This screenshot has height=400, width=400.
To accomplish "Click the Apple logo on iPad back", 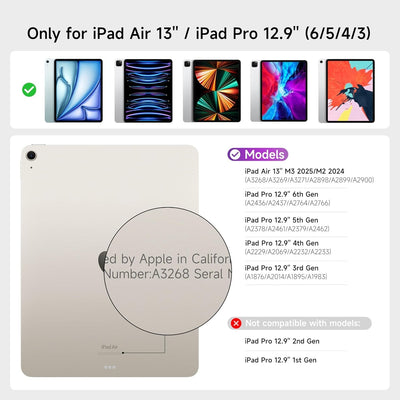I will point(102,261).
